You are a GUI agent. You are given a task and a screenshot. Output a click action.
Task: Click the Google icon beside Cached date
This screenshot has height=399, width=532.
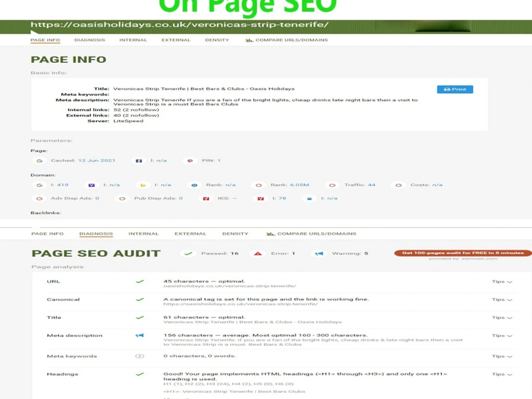(x=39, y=161)
